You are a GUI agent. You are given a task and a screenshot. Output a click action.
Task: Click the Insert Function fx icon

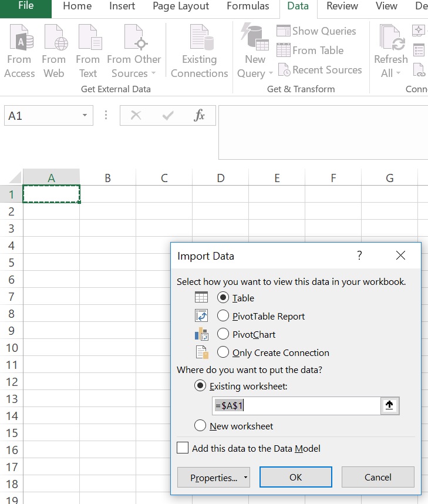click(199, 115)
